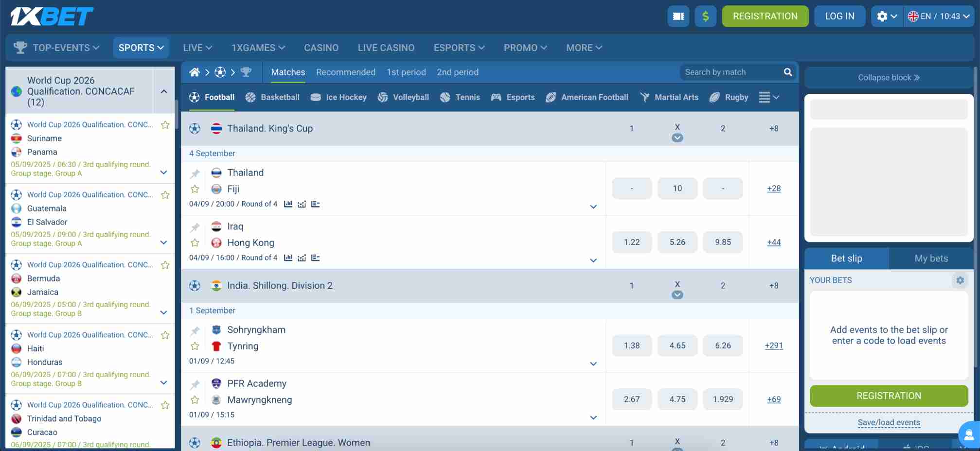980x451 pixels.
Task: Click the green REGISTRATION button in header
Action: 765,16
